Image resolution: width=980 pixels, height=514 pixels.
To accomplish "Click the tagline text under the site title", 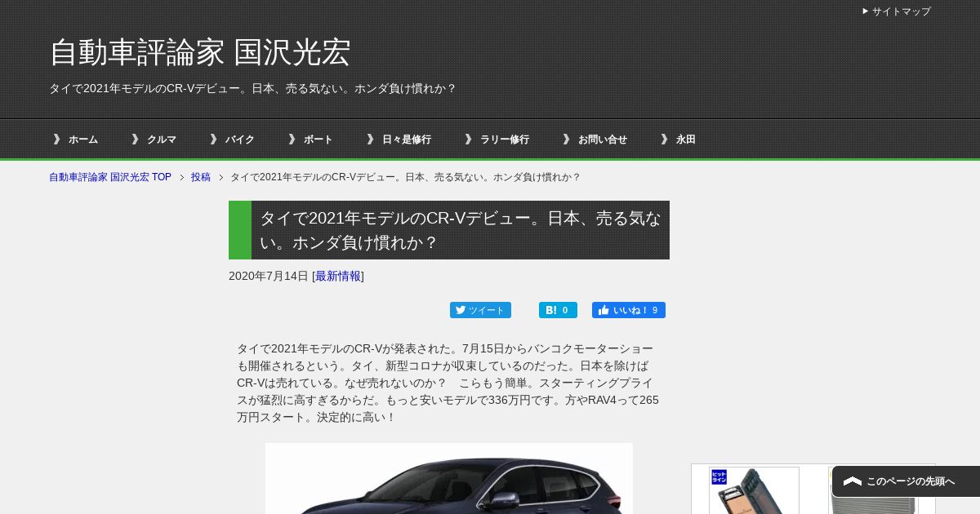I will coord(252,88).
